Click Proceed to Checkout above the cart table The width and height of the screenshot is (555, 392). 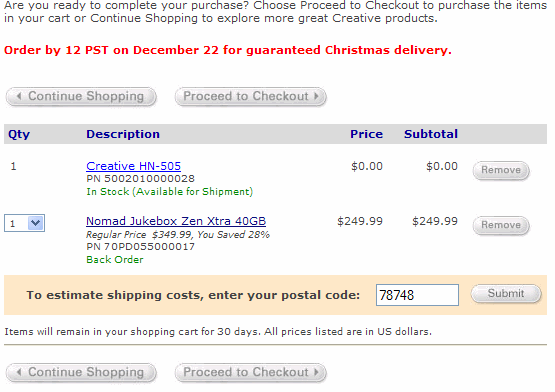pyautogui.click(x=251, y=96)
